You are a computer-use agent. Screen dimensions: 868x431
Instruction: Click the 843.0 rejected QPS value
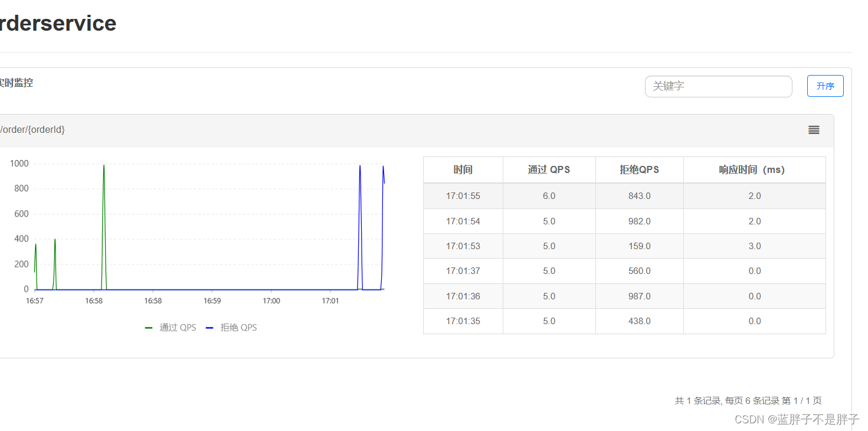[x=639, y=196]
